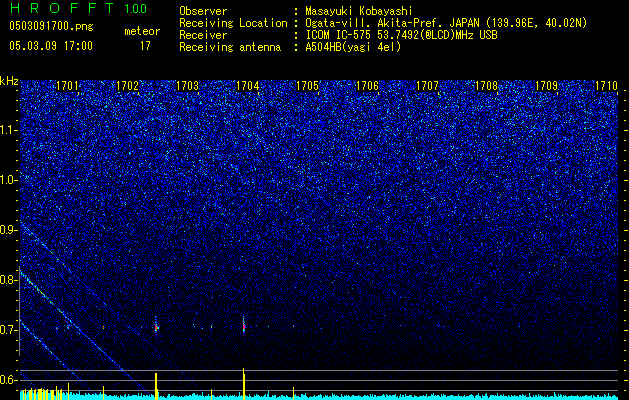Select the antenna value A504HB(yagi 4el)
The image size is (629, 400).
pos(353,47)
